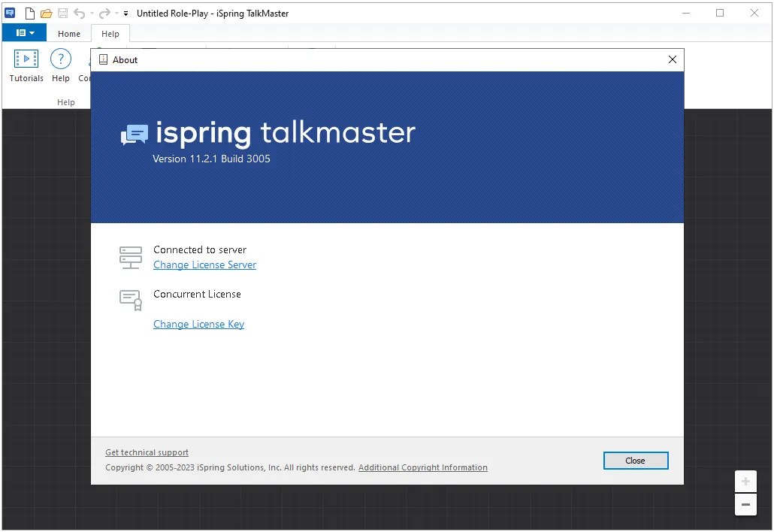Viewport: 774px width, 532px height.
Task: Select the Help ribbon tab
Action: tap(110, 34)
